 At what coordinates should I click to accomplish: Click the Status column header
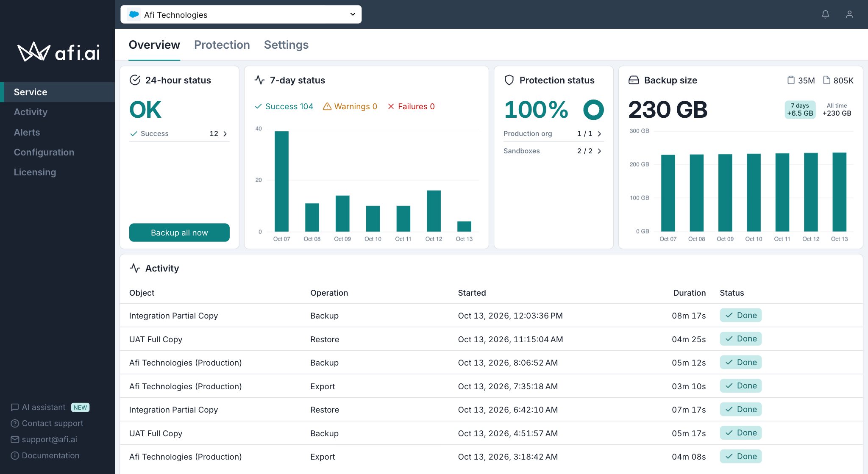732,293
